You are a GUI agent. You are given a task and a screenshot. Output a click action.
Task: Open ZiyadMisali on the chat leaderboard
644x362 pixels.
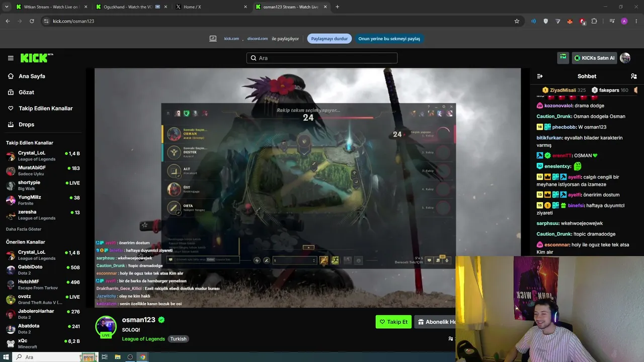point(563,90)
